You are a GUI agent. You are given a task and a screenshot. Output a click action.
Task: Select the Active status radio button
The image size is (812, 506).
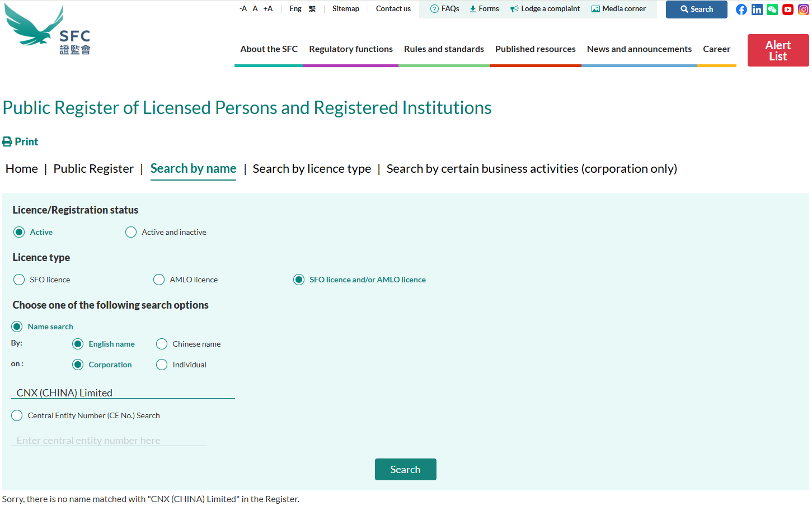(19, 232)
